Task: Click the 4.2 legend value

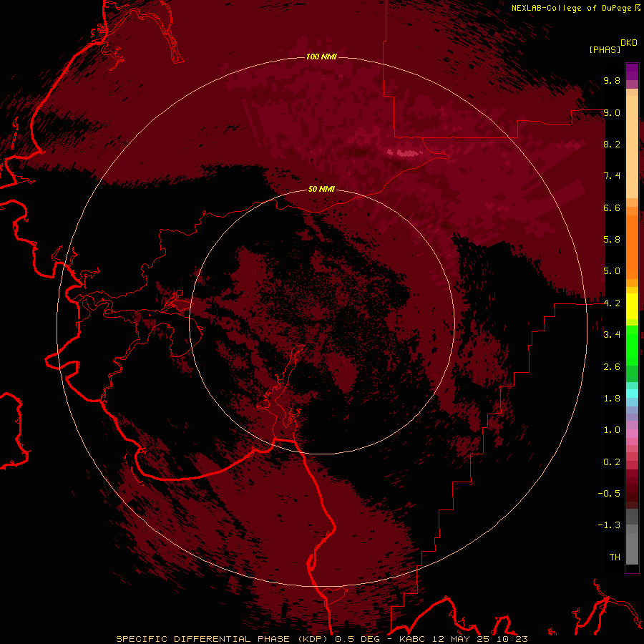Action: click(612, 303)
